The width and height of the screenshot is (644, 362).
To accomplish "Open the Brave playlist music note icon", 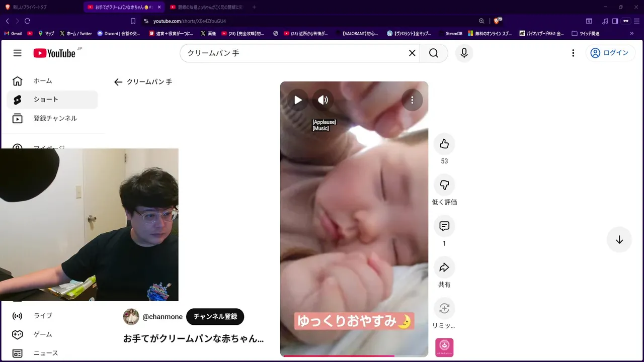I will 605,21.
